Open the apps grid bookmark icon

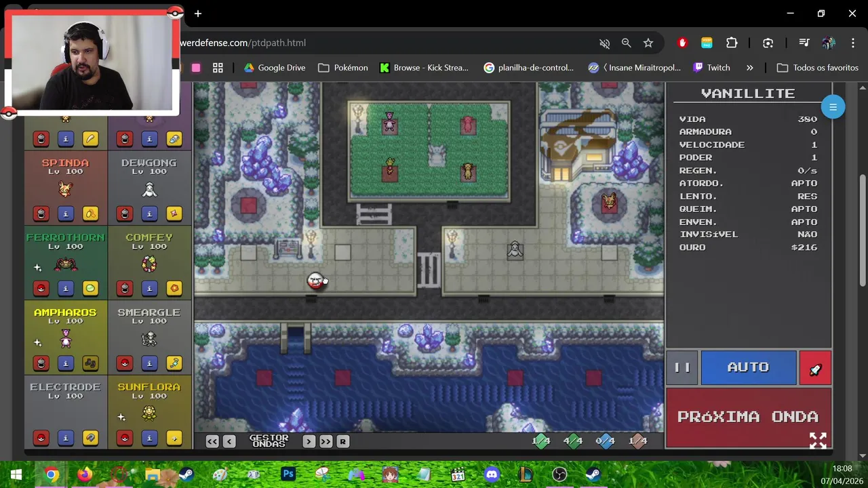coord(218,68)
